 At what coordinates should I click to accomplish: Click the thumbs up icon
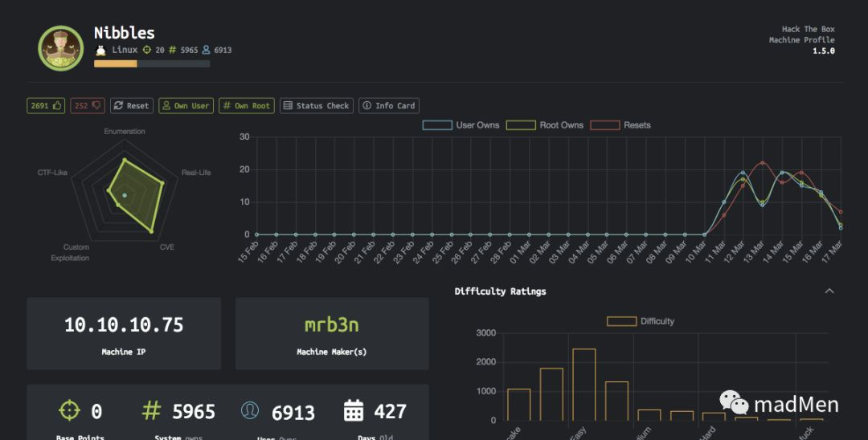(57, 105)
